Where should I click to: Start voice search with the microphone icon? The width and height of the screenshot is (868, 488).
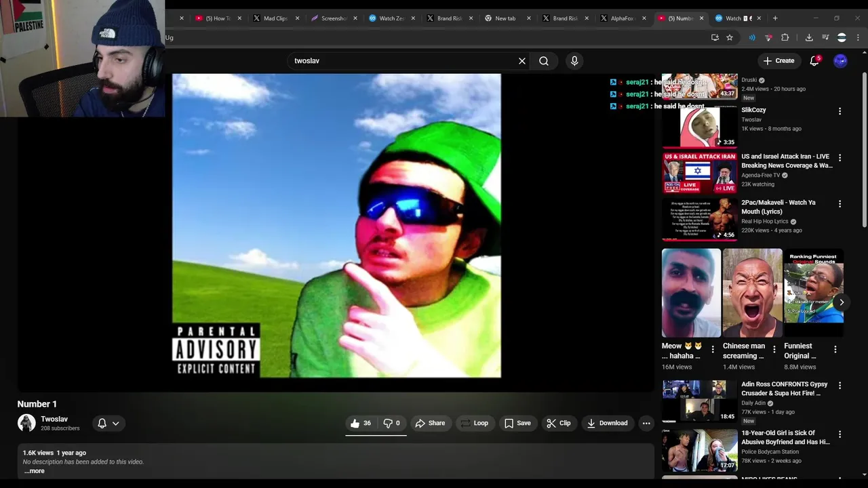click(x=574, y=61)
